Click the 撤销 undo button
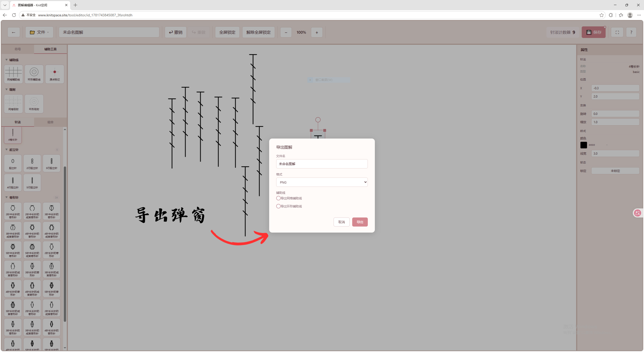644x352 pixels. (x=176, y=32)
